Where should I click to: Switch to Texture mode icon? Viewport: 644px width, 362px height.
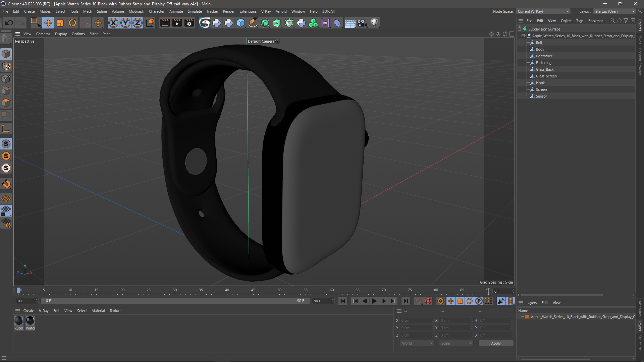[6, 66]
